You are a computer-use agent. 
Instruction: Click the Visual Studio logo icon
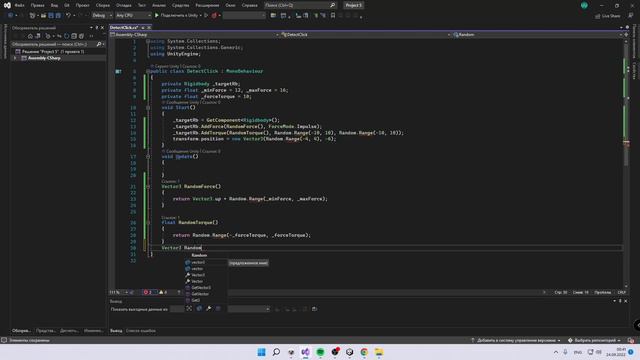click(7, 5)
